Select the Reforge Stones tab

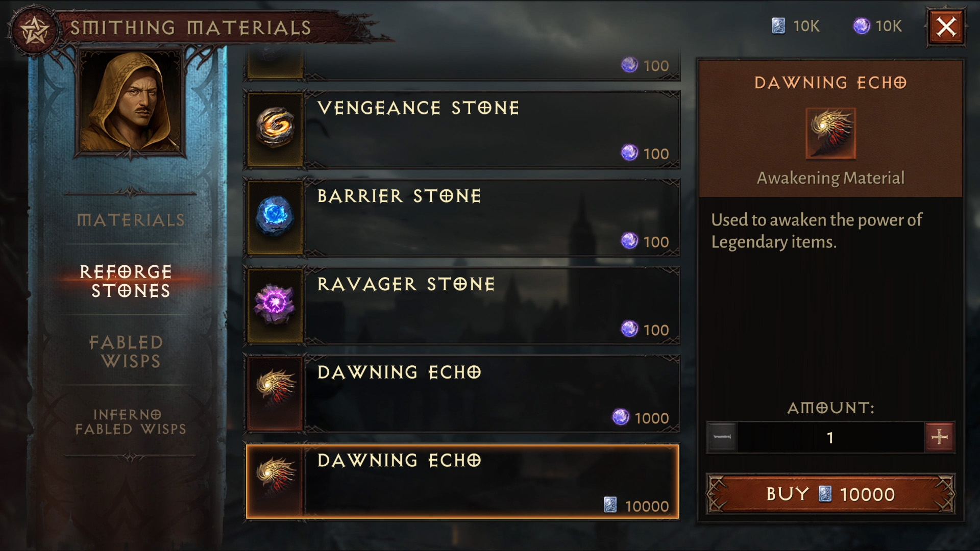point(126,281)
